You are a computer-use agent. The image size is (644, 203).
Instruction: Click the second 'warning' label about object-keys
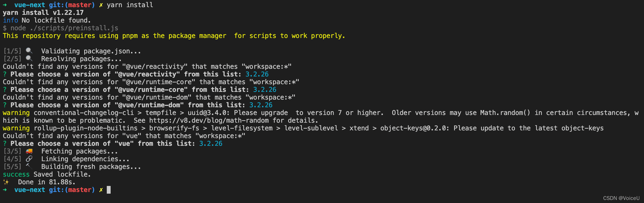pos(16,128)
